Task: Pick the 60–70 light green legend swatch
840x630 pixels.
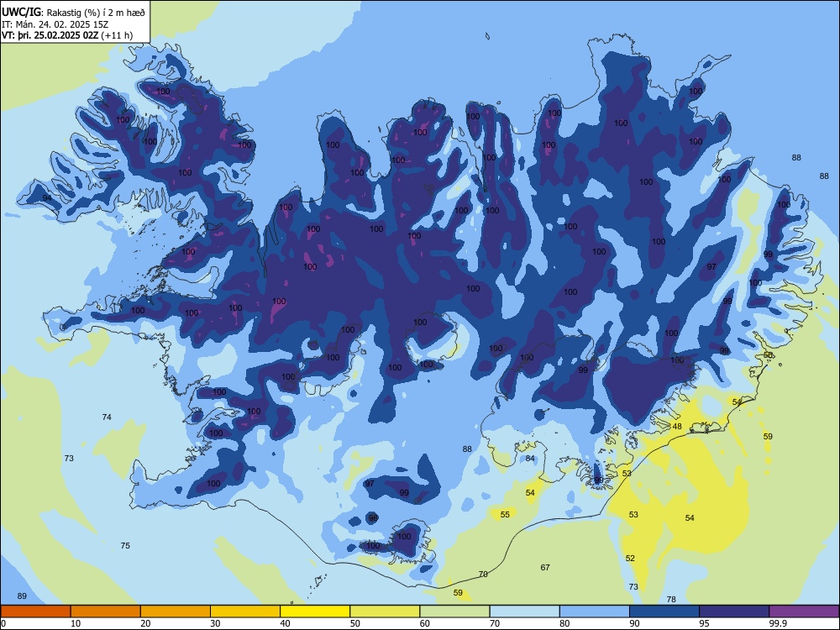Action: tap(454, 612)
